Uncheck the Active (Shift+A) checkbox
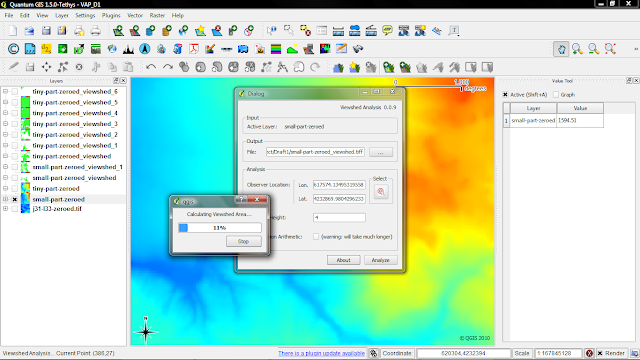This screenshot has width=640, height=360. (x=505, y=95)
